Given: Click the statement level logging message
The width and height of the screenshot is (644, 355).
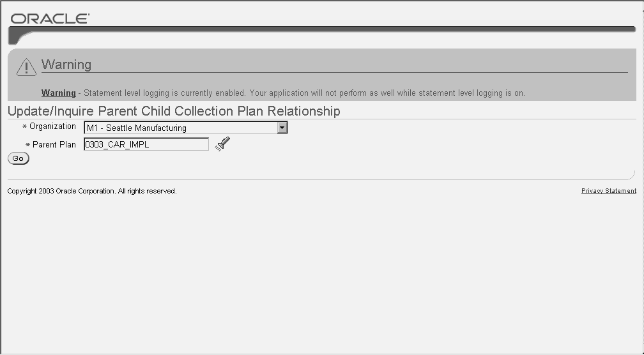Looking at the screenshot, I should [x=304, y=93].
